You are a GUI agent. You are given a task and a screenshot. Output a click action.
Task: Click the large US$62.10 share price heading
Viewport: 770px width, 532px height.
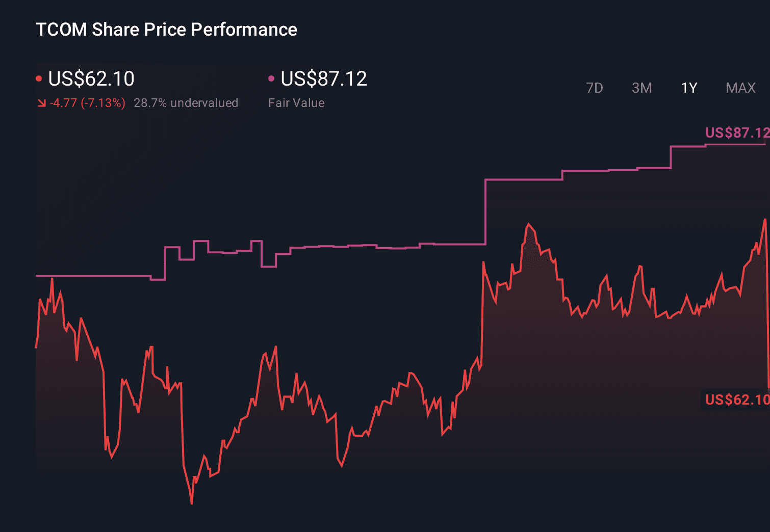point(91,78)
